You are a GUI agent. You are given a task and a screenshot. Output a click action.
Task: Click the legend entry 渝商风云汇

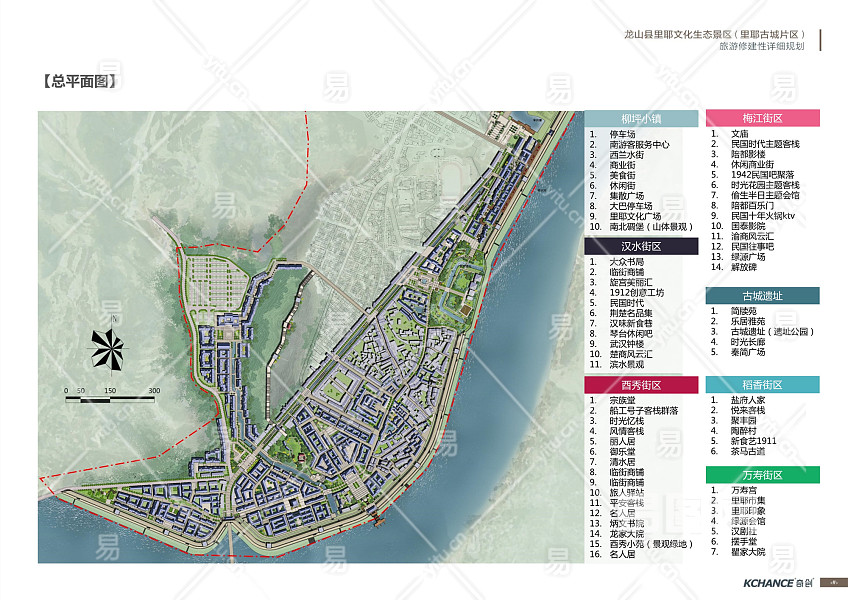[753, 236]
